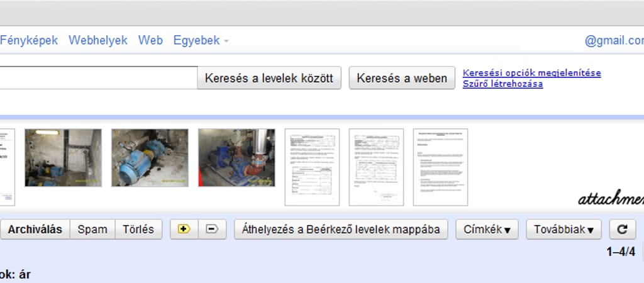Click the Szűrő létrehozása link
Screen dimensions: 644x283
(x=502, y=84)
